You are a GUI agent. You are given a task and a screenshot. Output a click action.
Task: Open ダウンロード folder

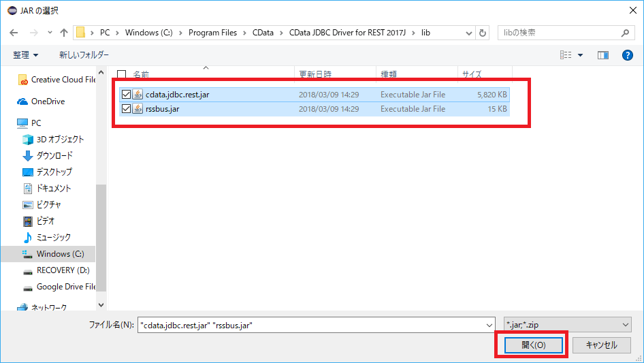tap(48, 155)
